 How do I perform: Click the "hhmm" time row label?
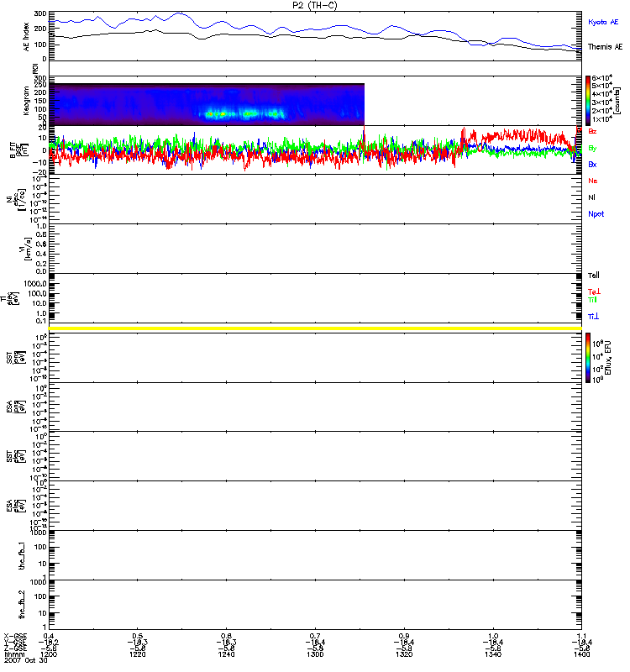pyautogui.click(x=14, y=654)
